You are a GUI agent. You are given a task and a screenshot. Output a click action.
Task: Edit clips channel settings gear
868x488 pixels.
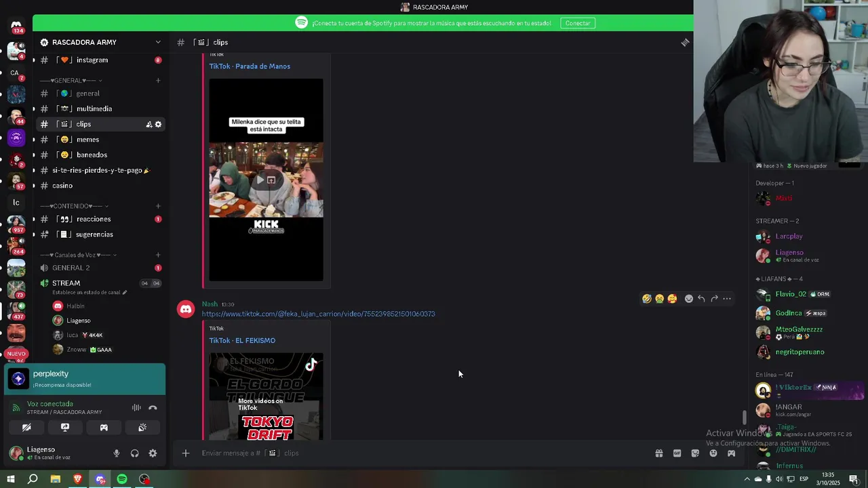click(x=159, y=124)
